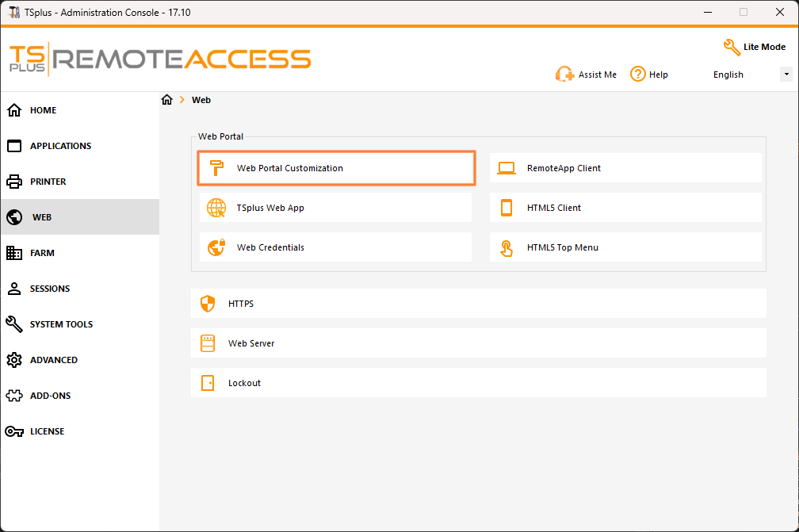Click the home breadcrumb icon
The width and height of the screenshot is (799, 532).
click(x=166, y=100)
